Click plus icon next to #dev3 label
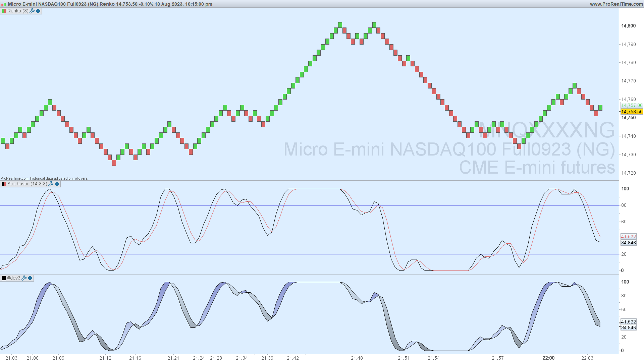This screenshot has width=644, height=362. tap(30, 278)
